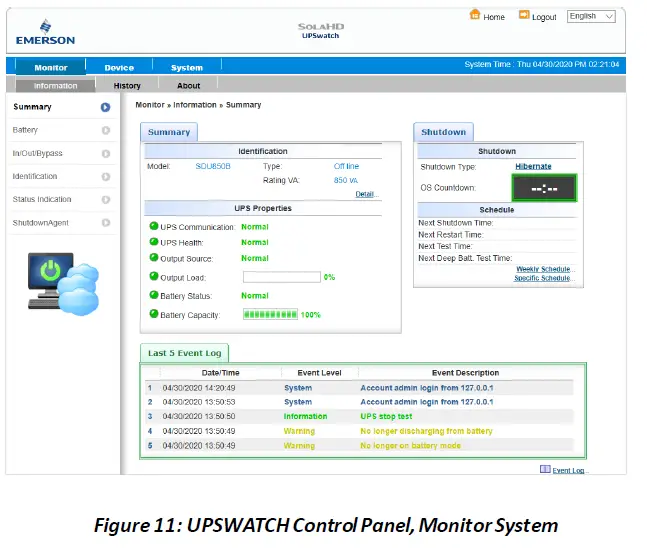Click the OS Countdown display
Screen dimensions: 647x552
(x=544, y=188)
